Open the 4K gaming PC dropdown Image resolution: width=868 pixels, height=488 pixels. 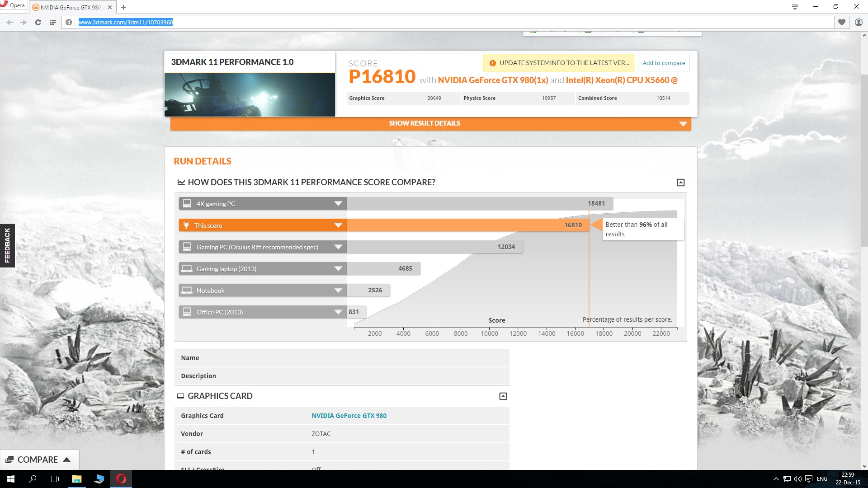point(338,204)
